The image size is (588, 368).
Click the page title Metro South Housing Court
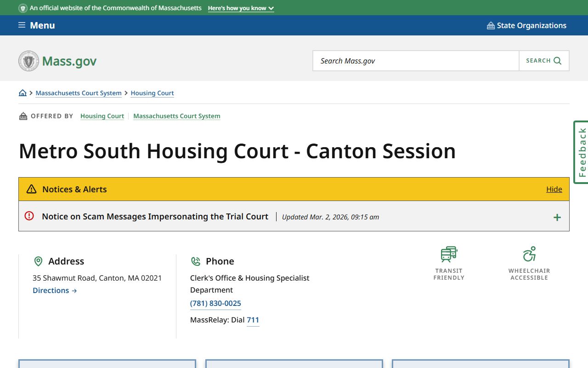click(x=237, y=151)
